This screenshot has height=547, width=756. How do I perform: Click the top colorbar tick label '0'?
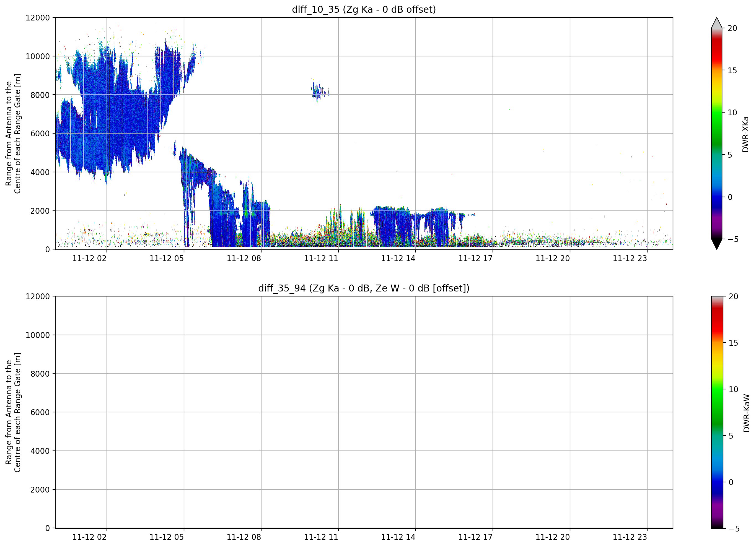[730, 197]
